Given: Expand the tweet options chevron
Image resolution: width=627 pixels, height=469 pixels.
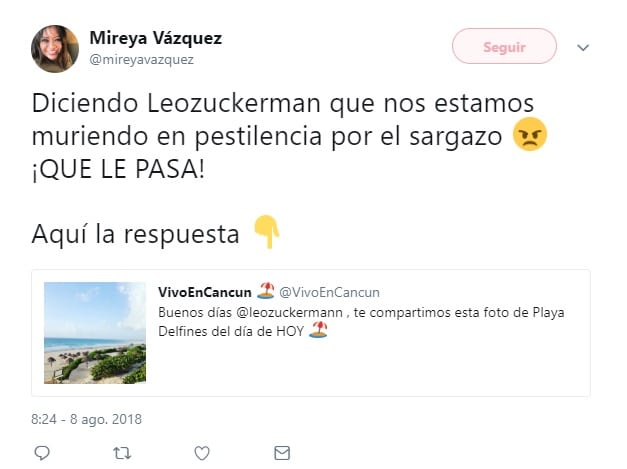Looking at the screenshot, I should [583, 48].
